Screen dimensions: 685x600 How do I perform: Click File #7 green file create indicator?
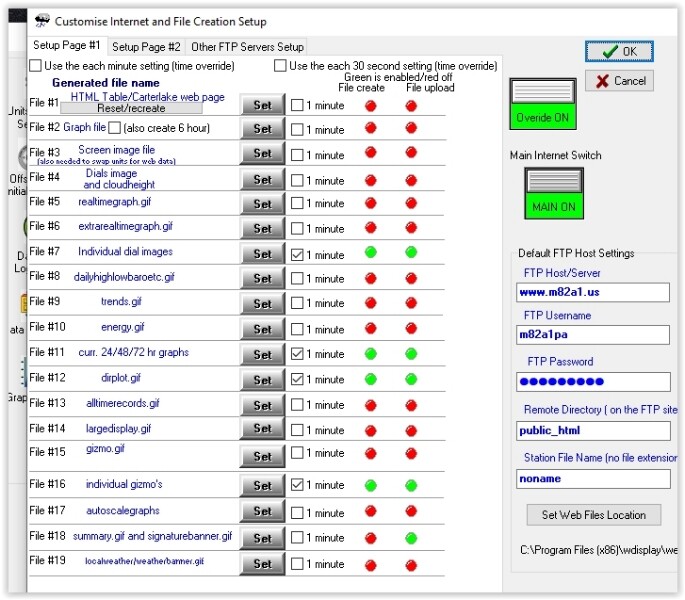coord(370,252)
